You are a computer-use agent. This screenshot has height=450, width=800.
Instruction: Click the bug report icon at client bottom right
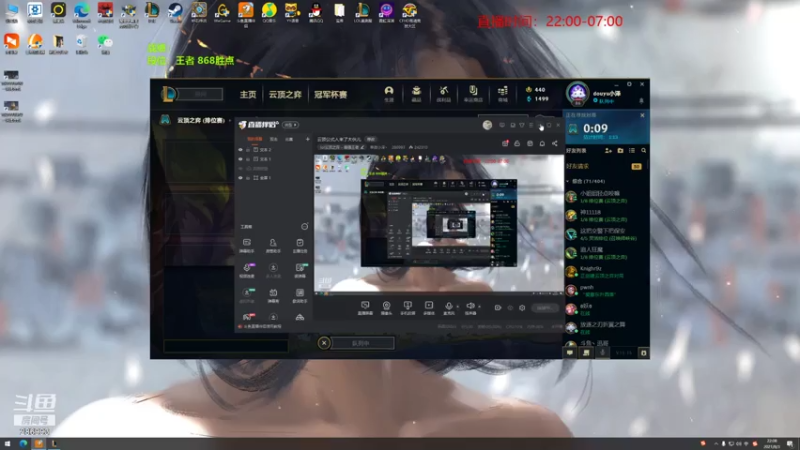tap(643, 353)
